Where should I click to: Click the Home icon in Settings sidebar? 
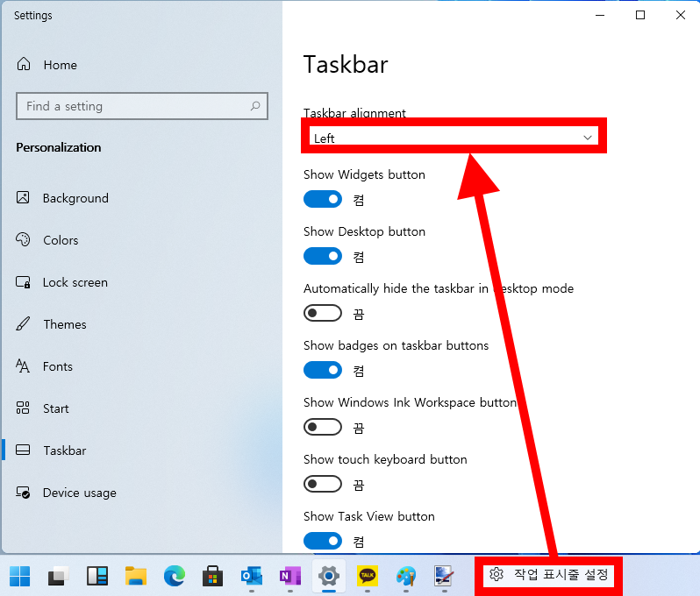[24, 64]
